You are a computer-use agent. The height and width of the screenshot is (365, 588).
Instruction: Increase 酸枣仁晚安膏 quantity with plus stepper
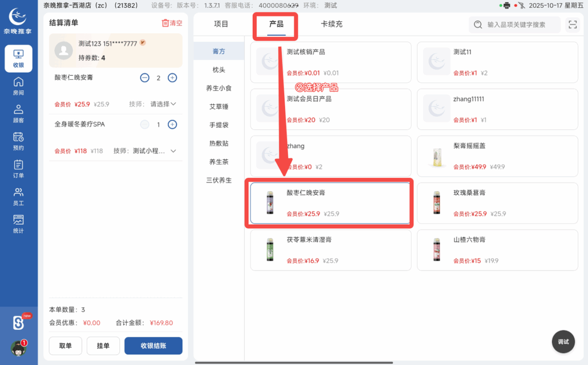tap(172, 78)
